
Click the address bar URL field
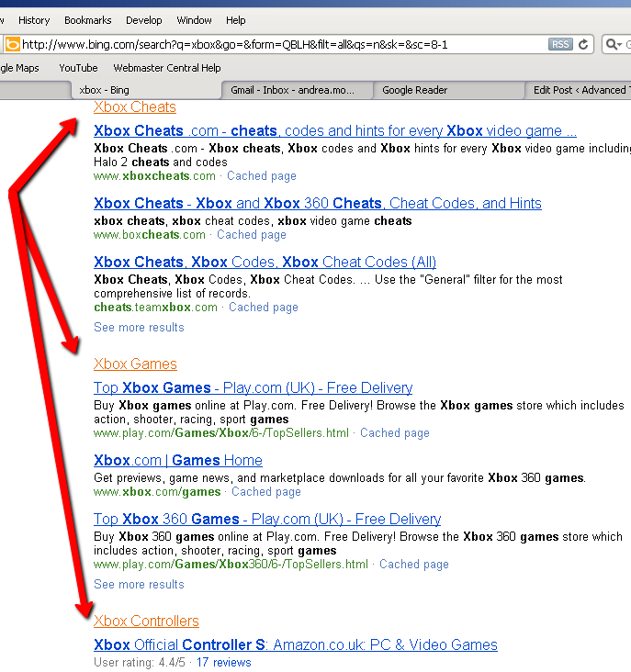[276, 44]
